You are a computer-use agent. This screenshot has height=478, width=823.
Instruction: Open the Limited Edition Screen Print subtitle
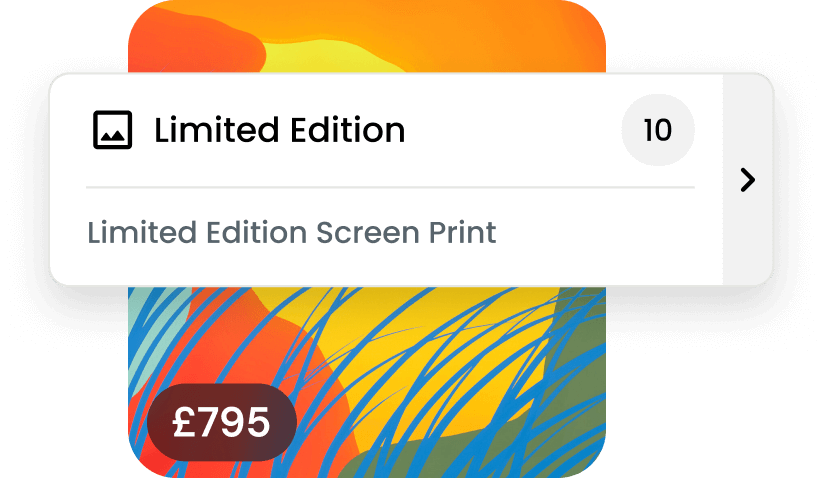[x=291, y=232]
